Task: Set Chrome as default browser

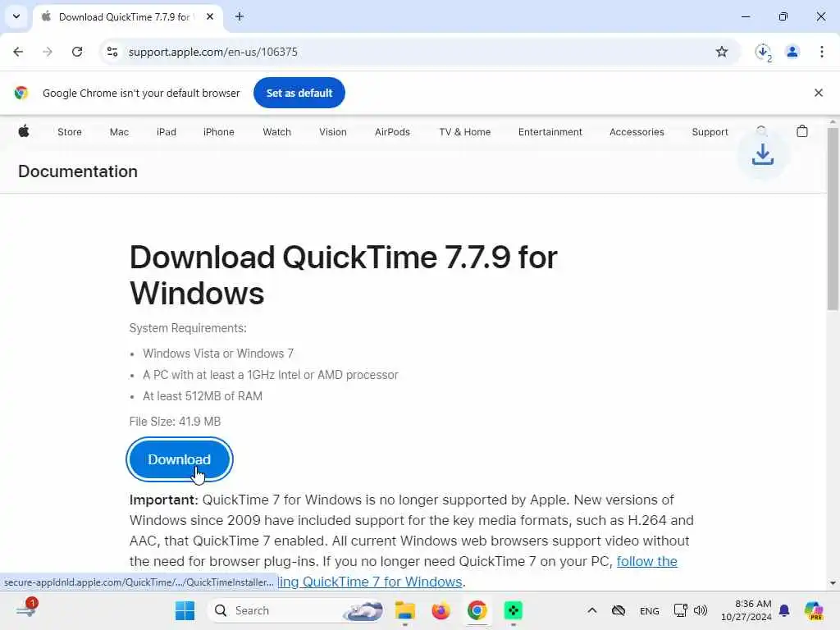Action: [299, 93]
